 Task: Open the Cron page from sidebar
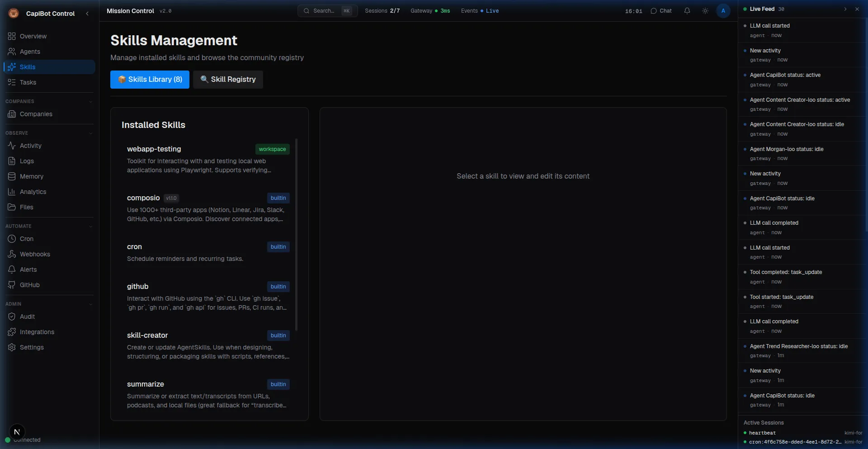[x=26, y=239]
